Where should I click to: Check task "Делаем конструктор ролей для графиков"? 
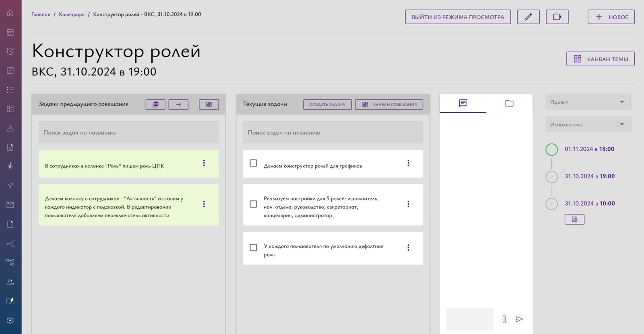tap(253, 163)
